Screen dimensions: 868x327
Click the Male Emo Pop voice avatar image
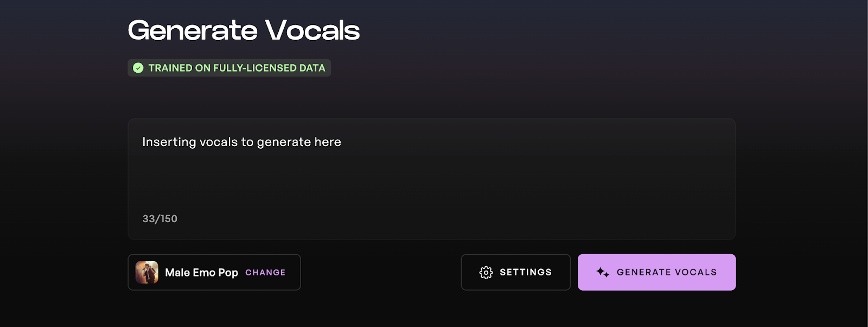[x=148, y=272]
